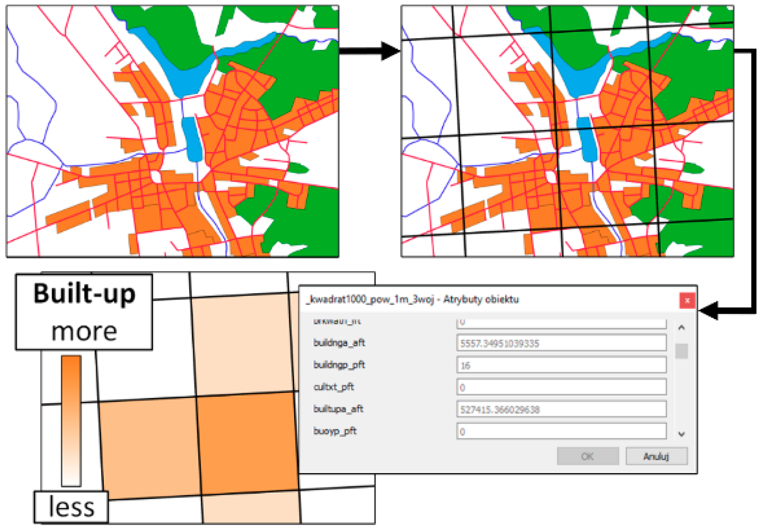Click the buildnga_aft value field
Screen dimensions: 763x532
tap(561, 343)
